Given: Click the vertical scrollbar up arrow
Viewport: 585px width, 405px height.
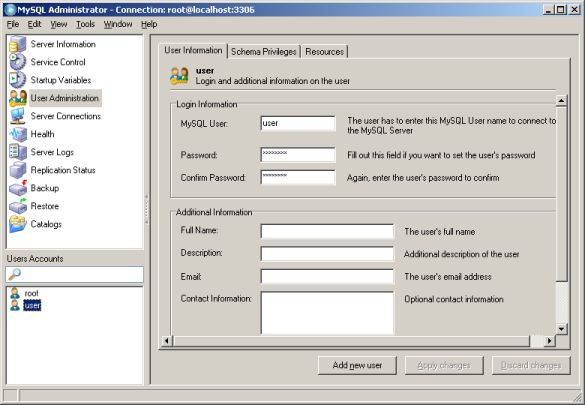Looking at the screenshot, I should [561, 100].
